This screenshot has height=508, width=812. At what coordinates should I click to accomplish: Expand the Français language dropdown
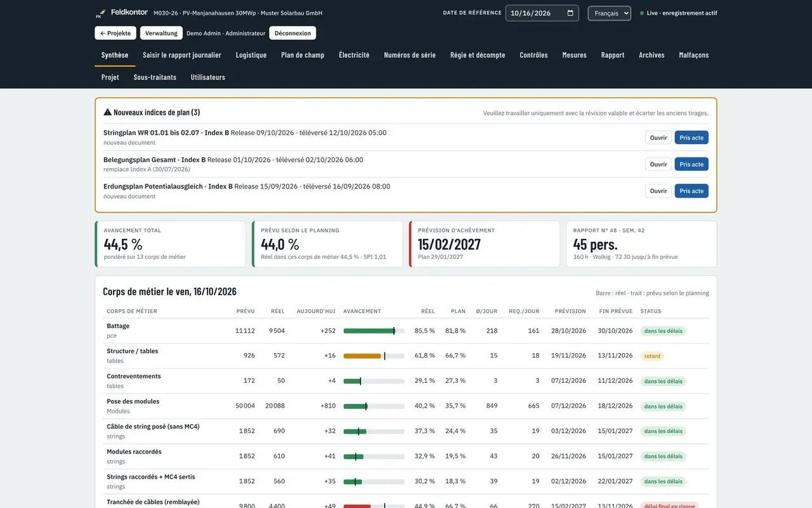click(609, 13)
